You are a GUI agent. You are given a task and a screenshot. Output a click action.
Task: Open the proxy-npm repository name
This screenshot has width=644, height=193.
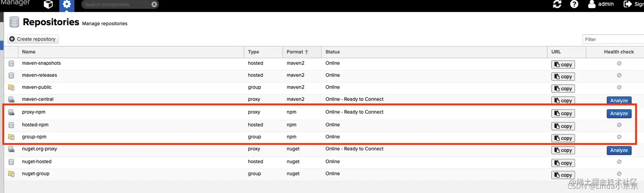33,112
